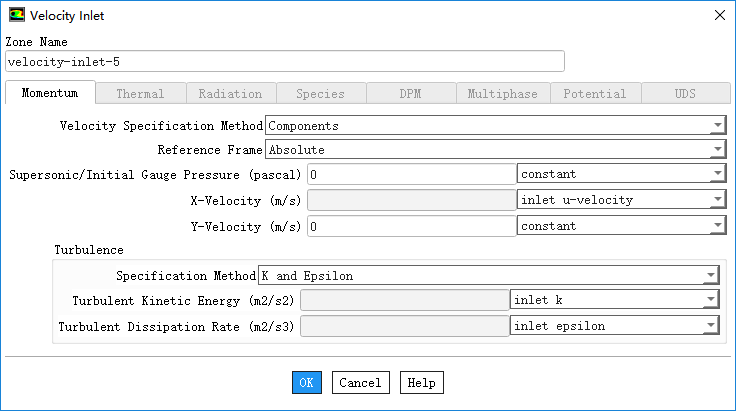Select the Thermal tab

140,94
